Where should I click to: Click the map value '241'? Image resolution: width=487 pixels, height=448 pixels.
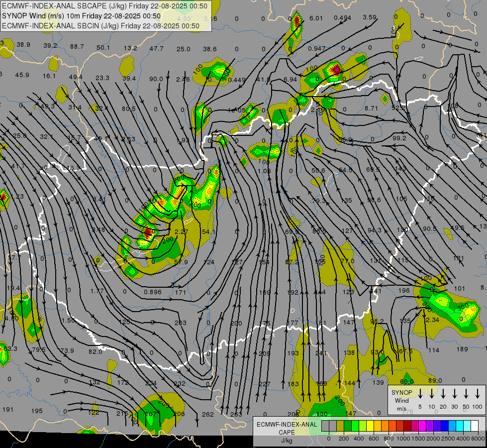tap(321, 353)
